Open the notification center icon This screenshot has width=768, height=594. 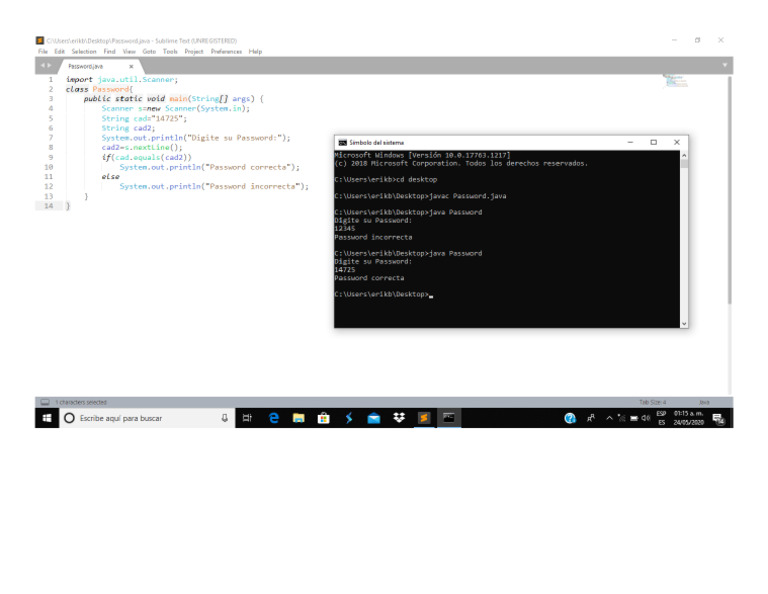(717, 418)
